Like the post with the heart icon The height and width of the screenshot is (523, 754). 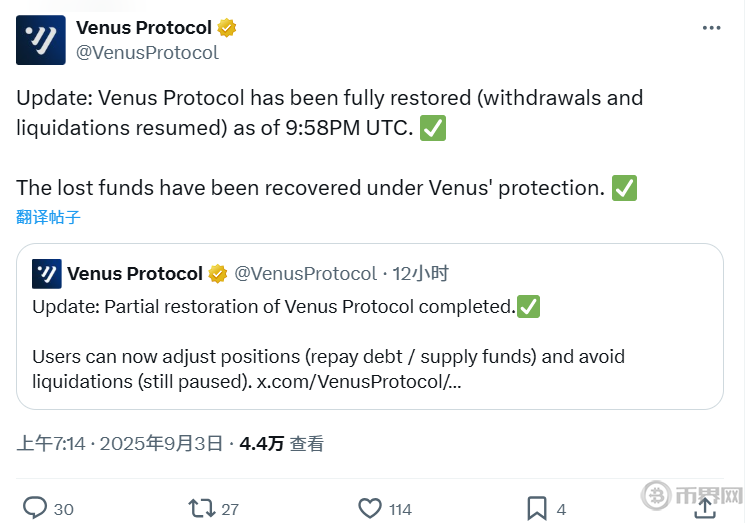click(x=370, y=508)
